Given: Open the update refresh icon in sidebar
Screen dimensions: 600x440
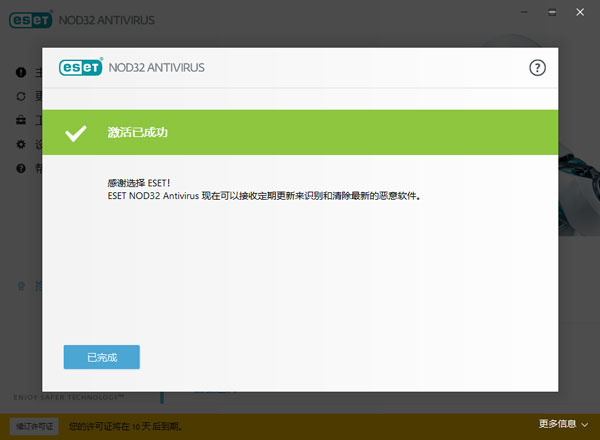Looking at the screenshot, I should (x=21, y=97).
